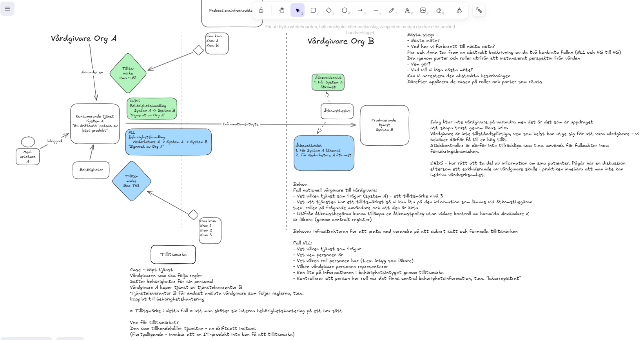Select the Eraser tool

[x=439, y=10]
